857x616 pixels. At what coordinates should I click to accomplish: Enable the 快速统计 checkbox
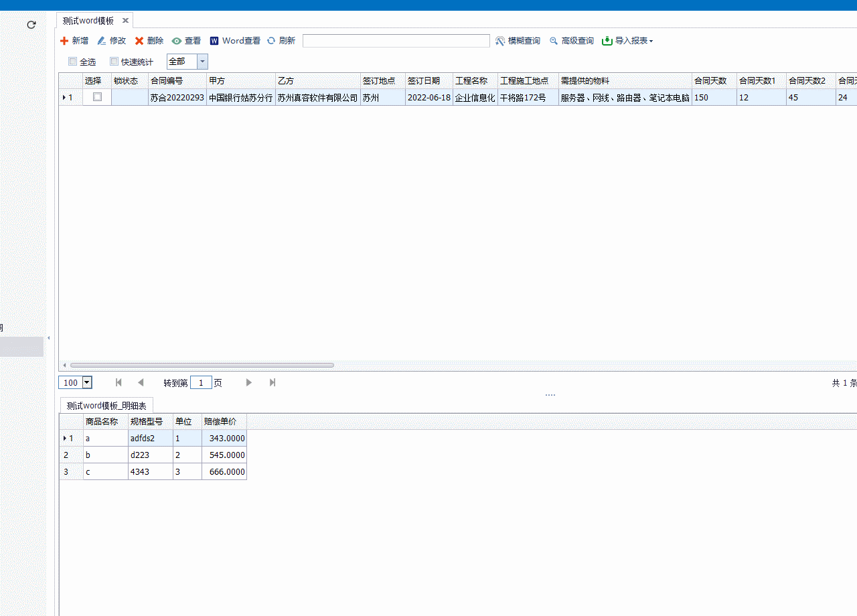click(114, 62)
